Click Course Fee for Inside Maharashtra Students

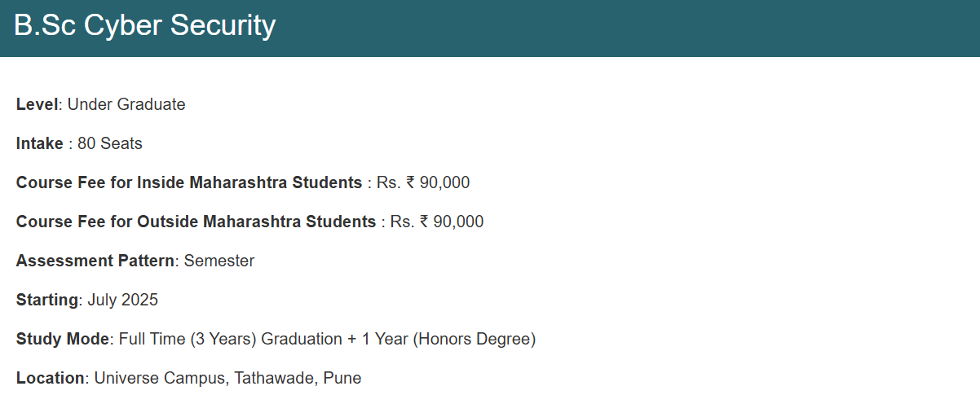189,182
